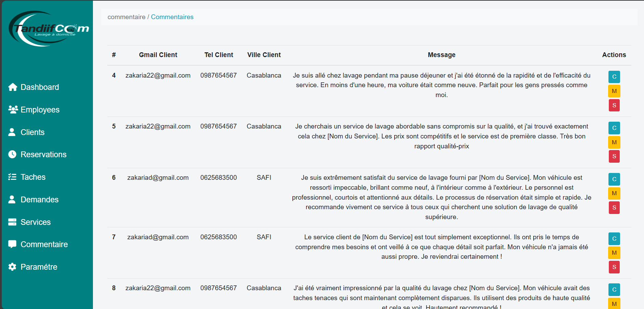Viewport: 644px width, 309px height.
Task: Click message starting 'Le service client de'
Action: pos(441,247)
